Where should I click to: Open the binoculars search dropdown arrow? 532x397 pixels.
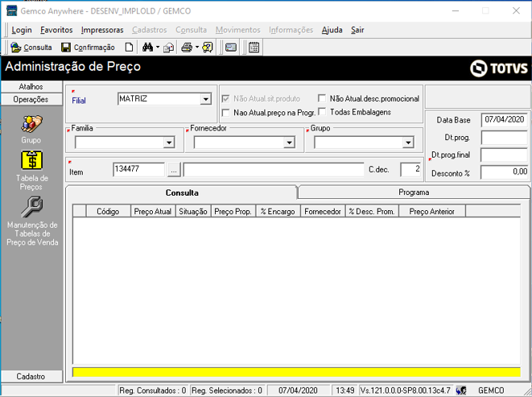click(x=158, y=48)
